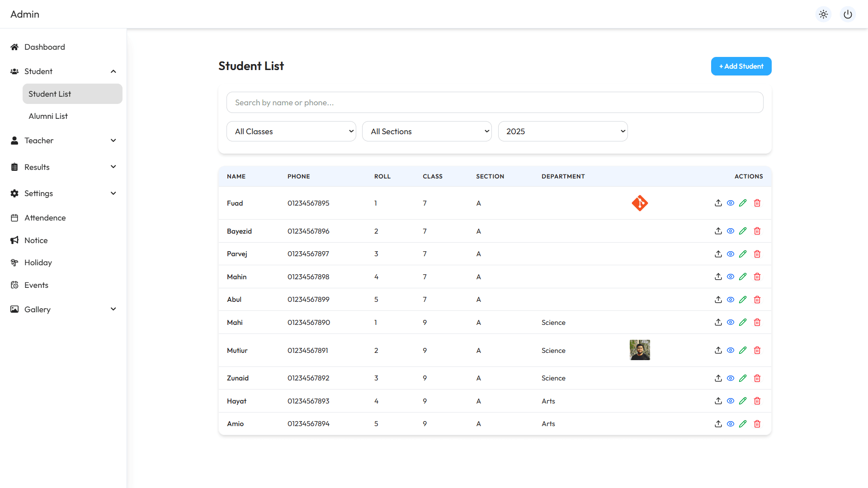Click the power logout icon

pos(848,14)
